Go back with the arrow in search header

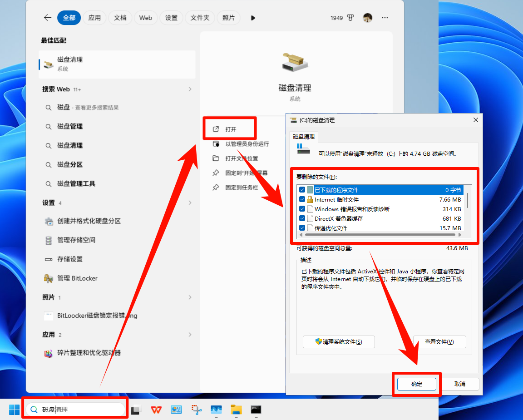[48, 18]
